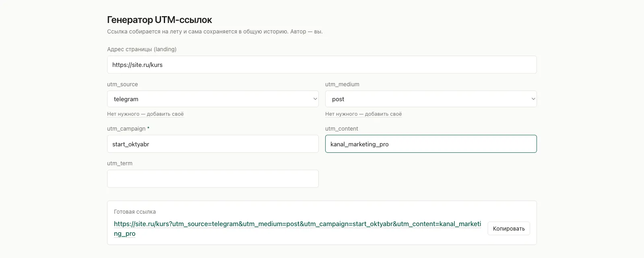
Task: Click the Копировать button
Action: coord(509,229)
